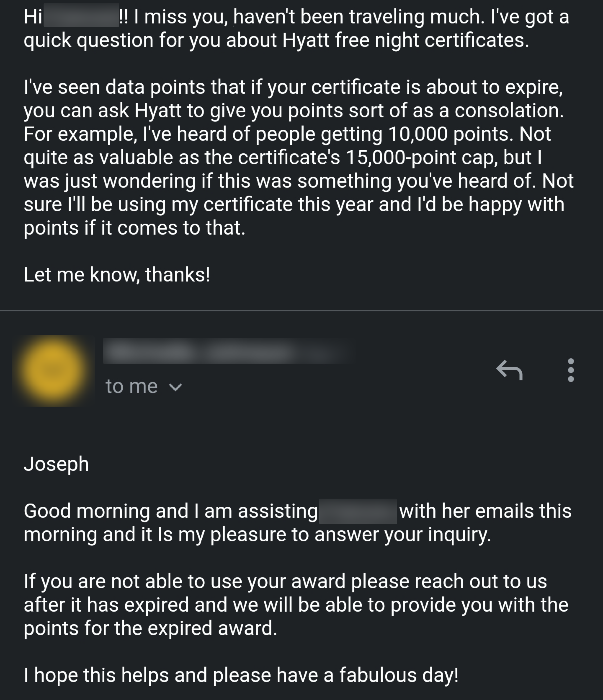Click the redacted name after "Hi"
The image size is (603, 700).
[x=81, y=15]
